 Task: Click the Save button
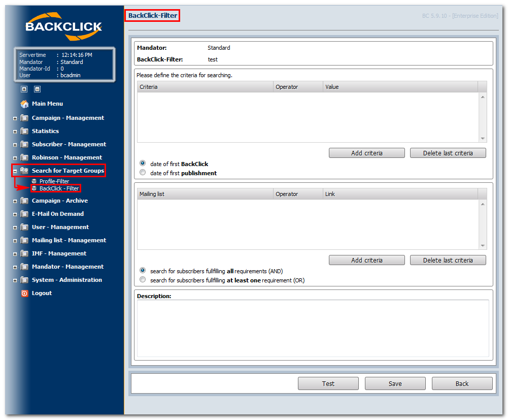[395, 383]
